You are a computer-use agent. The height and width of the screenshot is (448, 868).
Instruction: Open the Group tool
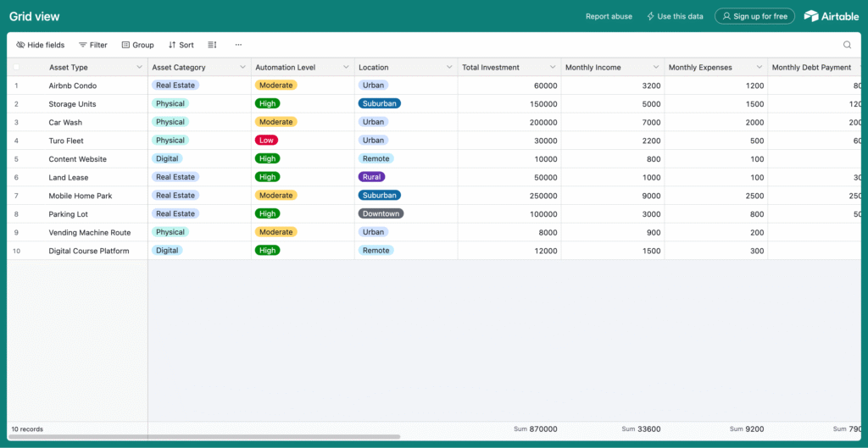tap(138, 45)
